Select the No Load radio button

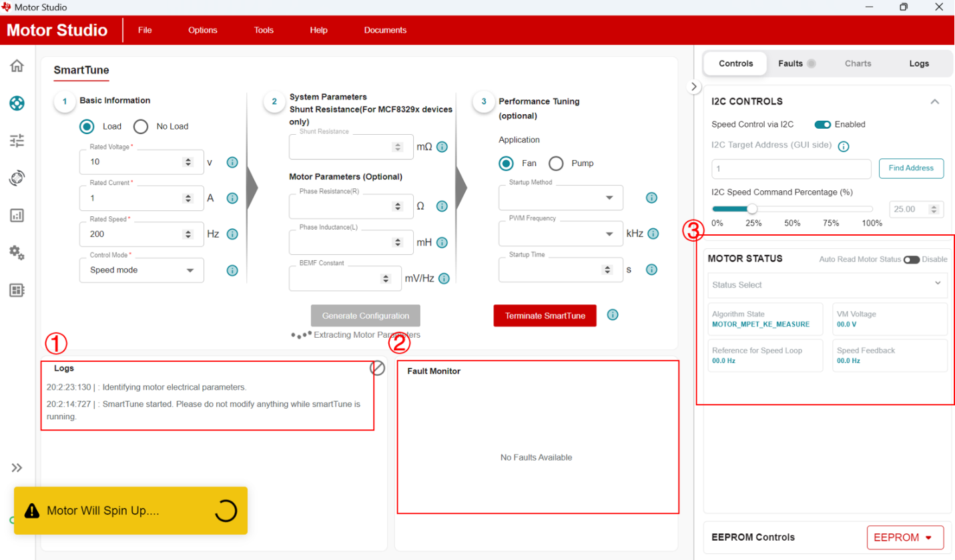point(141,126)
